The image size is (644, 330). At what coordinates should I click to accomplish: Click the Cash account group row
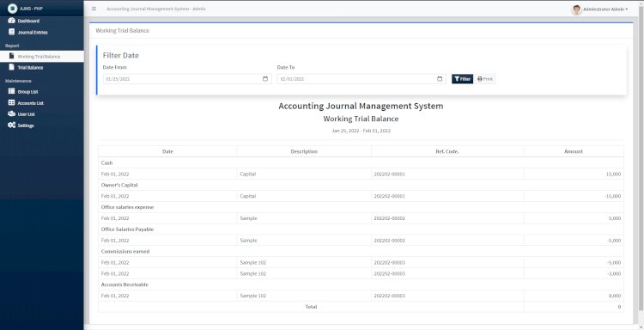coord(361,162)
